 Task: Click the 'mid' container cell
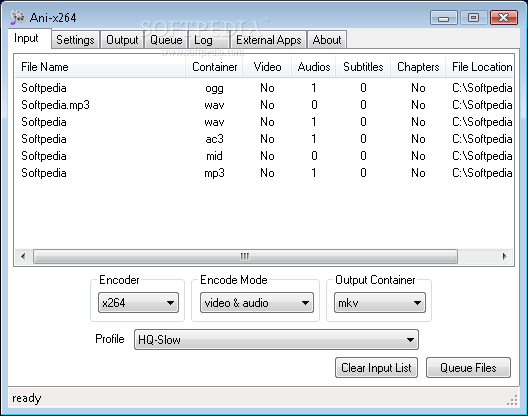pyautogui.click(x=214, y=156)
